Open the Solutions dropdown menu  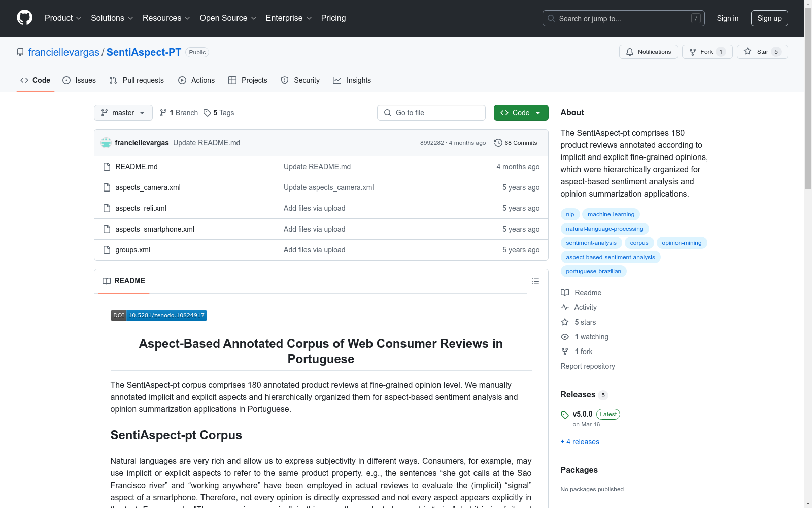112,18
